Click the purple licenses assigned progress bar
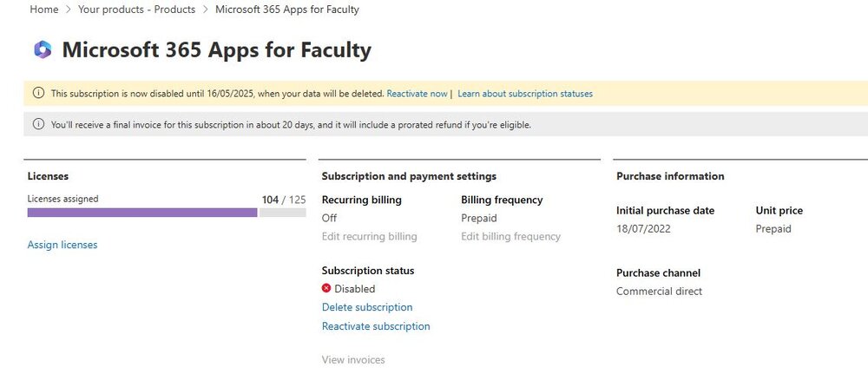The height and width of the screenshot is (374, 868). [142, 213]
